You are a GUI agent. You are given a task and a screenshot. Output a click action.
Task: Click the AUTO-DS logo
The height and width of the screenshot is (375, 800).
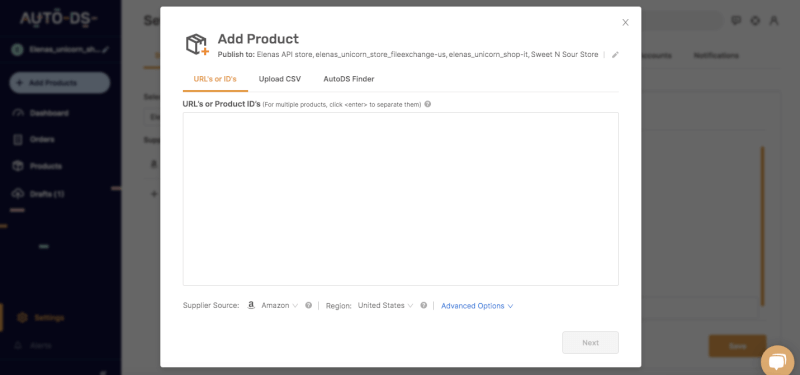[59, 19]
